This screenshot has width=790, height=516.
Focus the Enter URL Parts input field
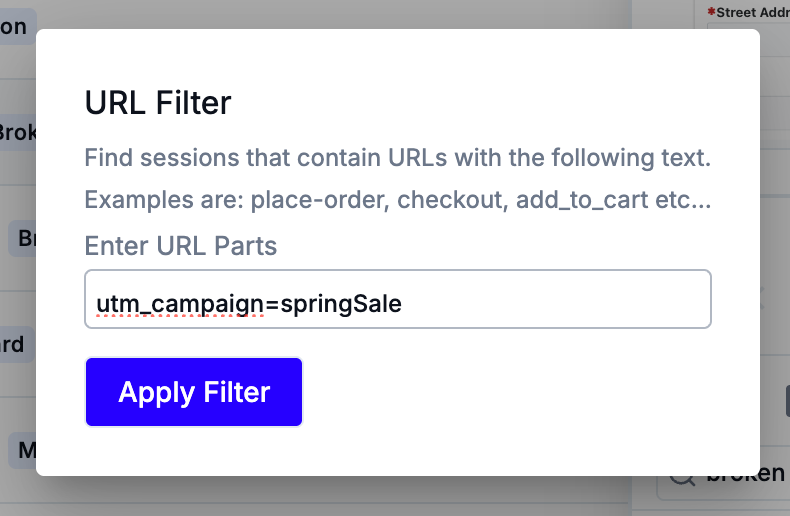click(x=398, y=299)
